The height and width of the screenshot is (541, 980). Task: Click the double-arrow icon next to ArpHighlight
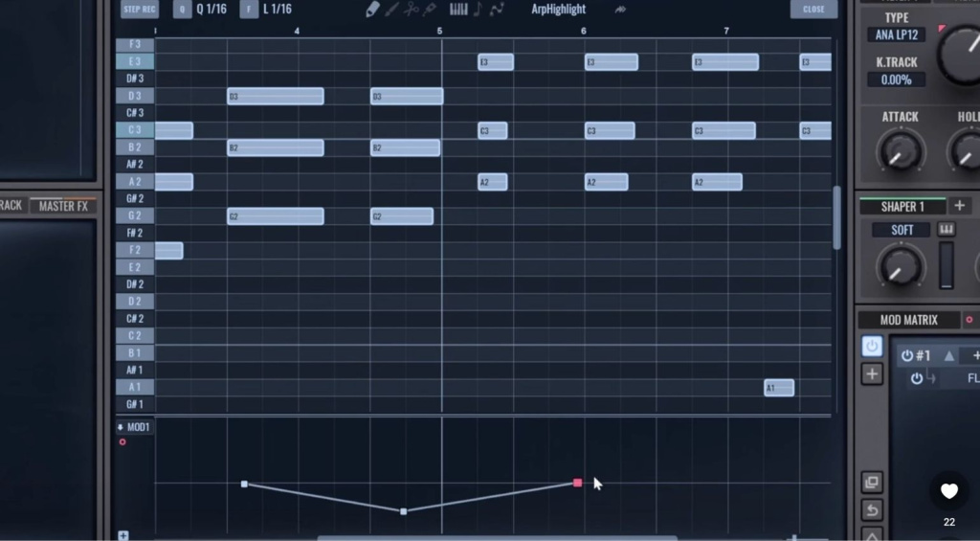(x=620, y=10)
